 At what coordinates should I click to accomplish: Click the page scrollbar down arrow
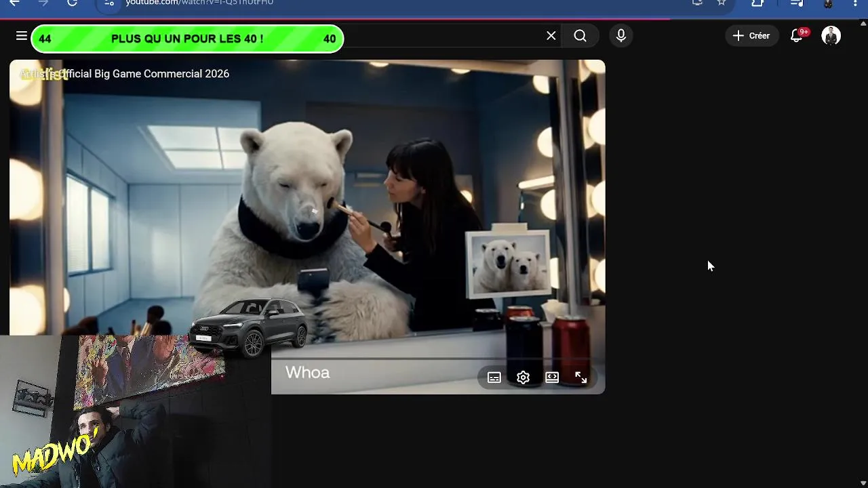click(x=863, y=483)
